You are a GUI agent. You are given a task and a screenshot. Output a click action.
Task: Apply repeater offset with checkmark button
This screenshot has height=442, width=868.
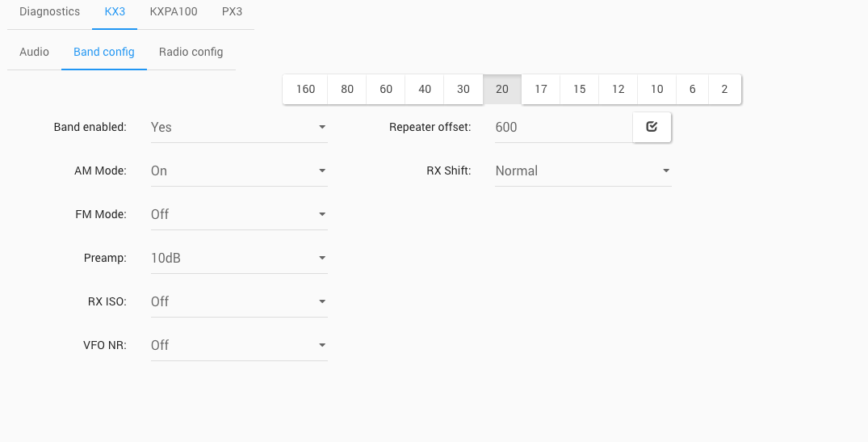pos(652,127)
